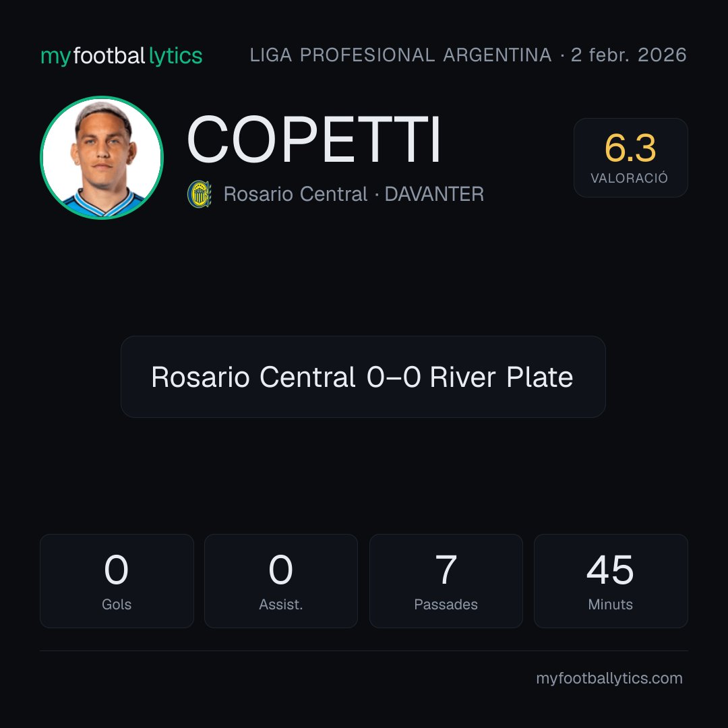Image resolution: width=728 pixels, height=728 pixels.
Task: Click the Liga Profesional Argentina competition label
Action: pos(400,55)
